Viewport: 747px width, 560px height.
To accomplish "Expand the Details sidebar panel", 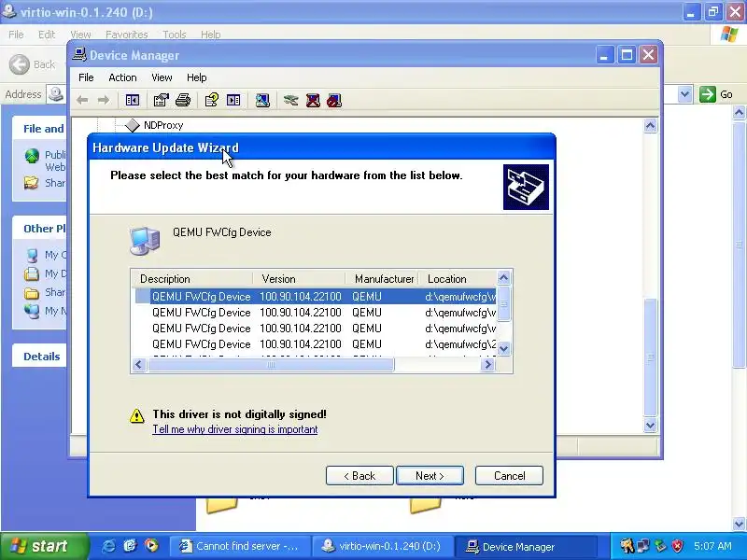I will 39,357.
